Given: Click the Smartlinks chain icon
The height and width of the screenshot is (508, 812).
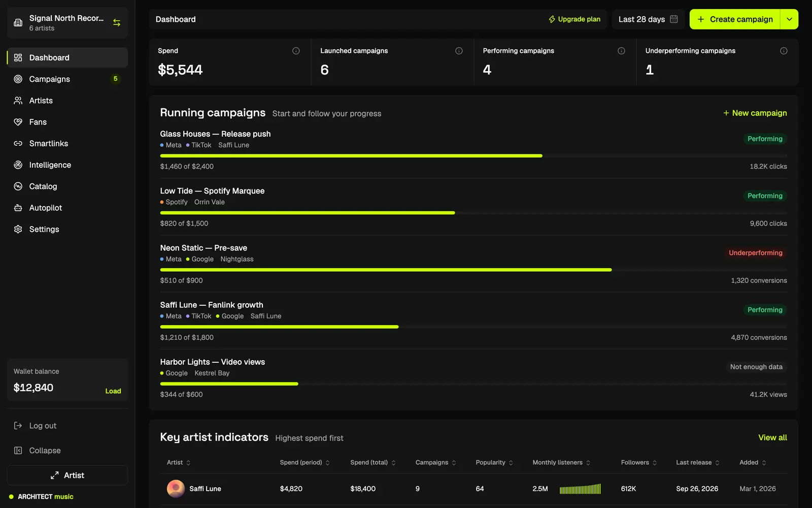Looking at the screenshot, I should 18,144.
